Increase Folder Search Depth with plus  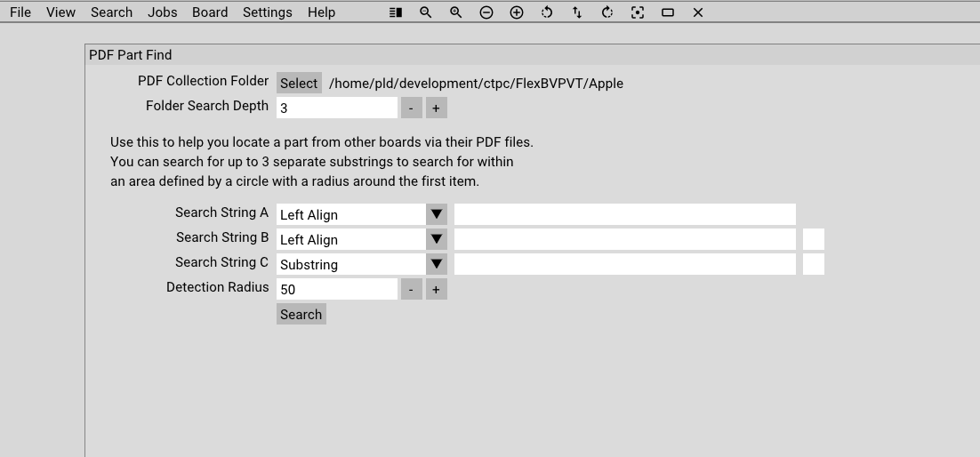pos(437,108)
